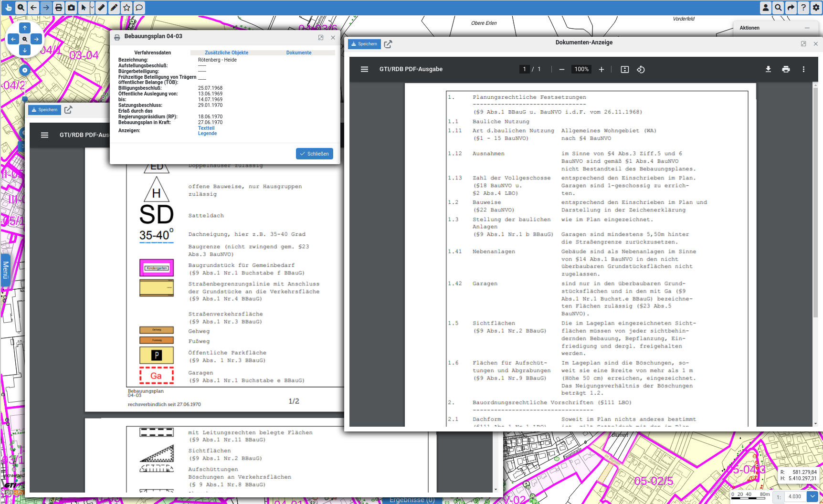This screenshot has width=823, height=504.
Task: Activate the pencil drawing tool
Action: (x=114, y=8)
